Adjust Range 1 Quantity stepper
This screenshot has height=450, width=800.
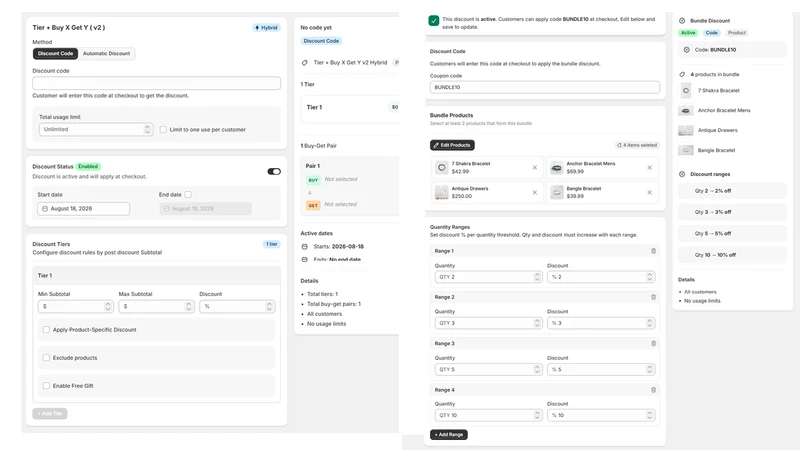pyautogui.click(x=537, y=277)
